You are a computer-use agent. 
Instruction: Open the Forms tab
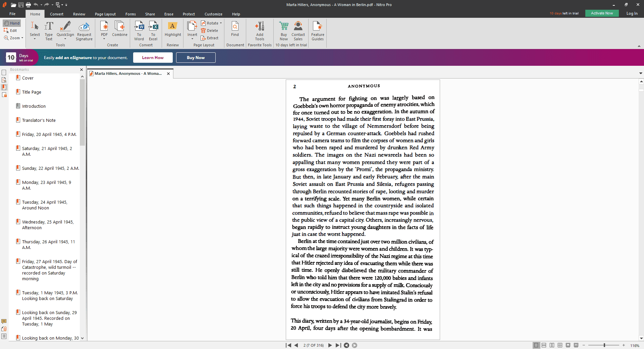[130, 14]
